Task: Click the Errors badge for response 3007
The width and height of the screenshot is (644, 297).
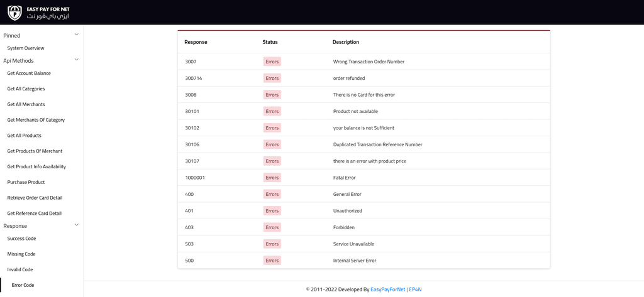Action: [x=272, y=62]
